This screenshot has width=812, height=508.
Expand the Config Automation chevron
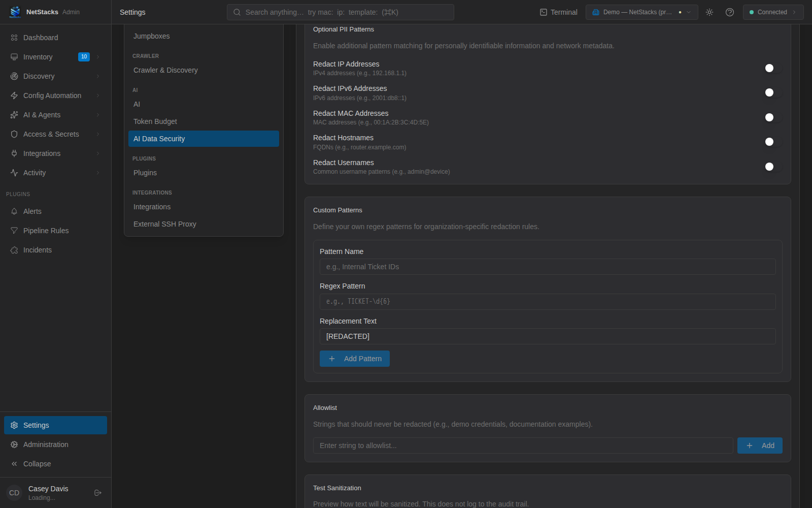pyautogui.click(x=98, y=96)
